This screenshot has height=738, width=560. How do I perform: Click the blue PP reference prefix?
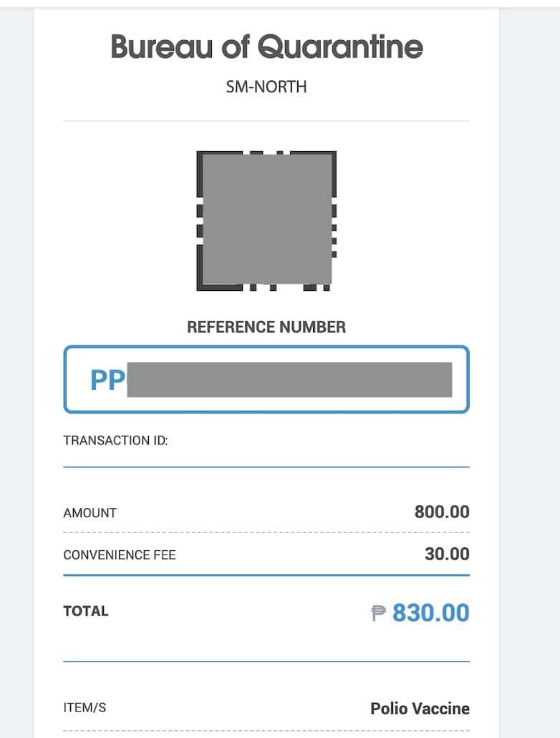click(107, 380)
